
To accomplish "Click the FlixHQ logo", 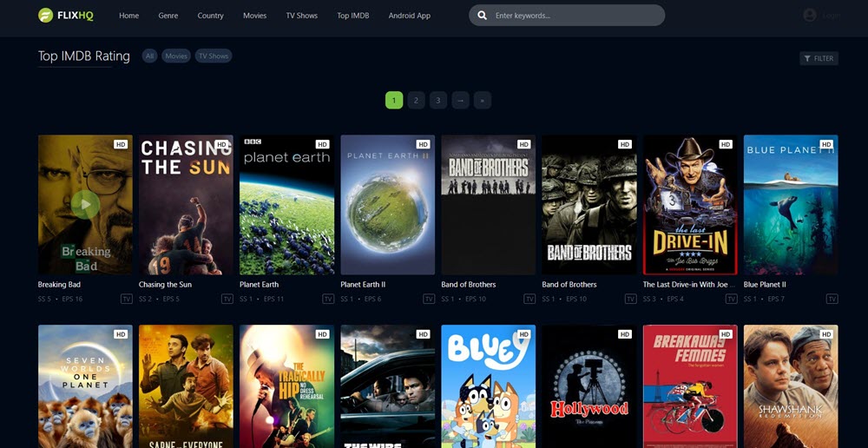I will tap(66, 16).
